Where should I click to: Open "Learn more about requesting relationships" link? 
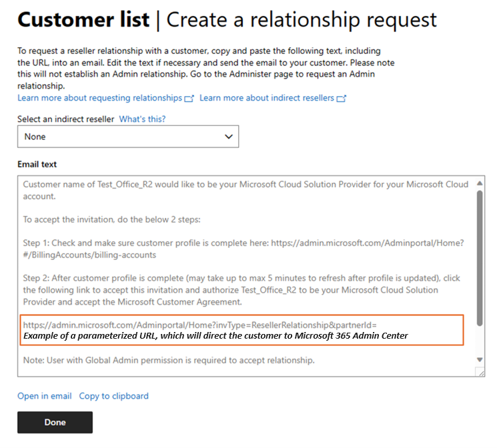(99, 98)
